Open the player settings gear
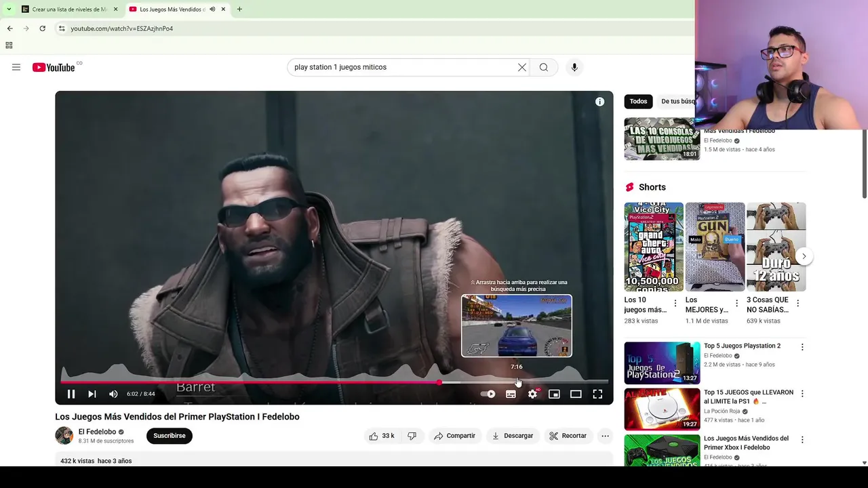The width and height of the screenshot is (868, 488). point(533,394)
